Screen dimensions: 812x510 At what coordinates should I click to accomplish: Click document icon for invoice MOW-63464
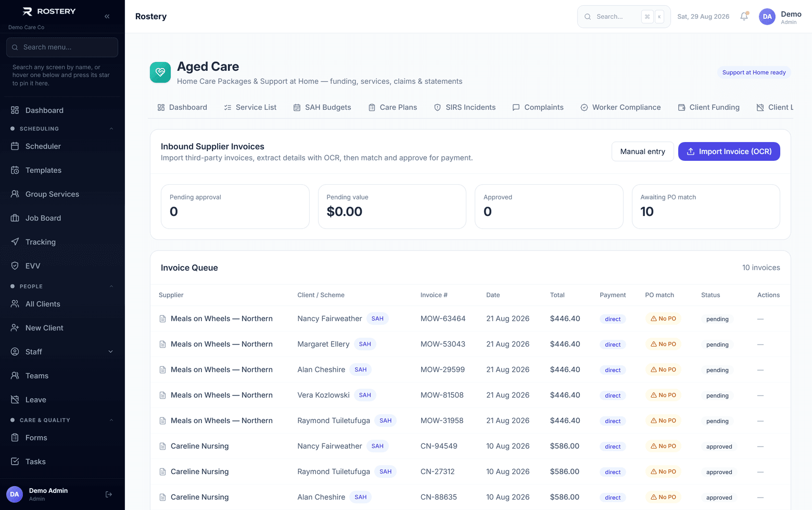point(162,319)
